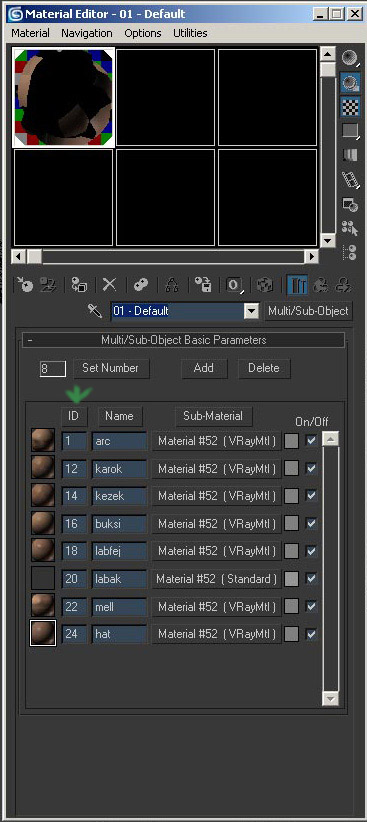Image resolution: width=367 pixels, height=822 pixels.
Task: Open the Options menu
Action: [x=143, y=33]
